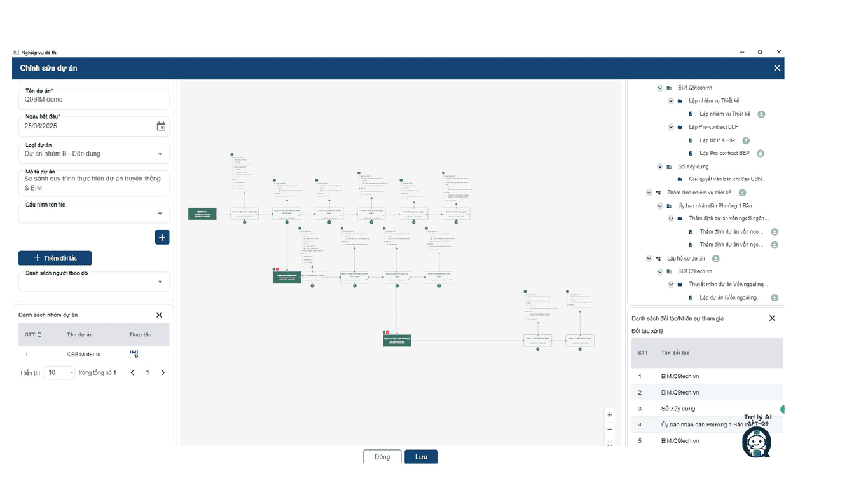Collapse the 'Lập Pre-contract BEP' folder
868x488 pixels.
[671, 127]
